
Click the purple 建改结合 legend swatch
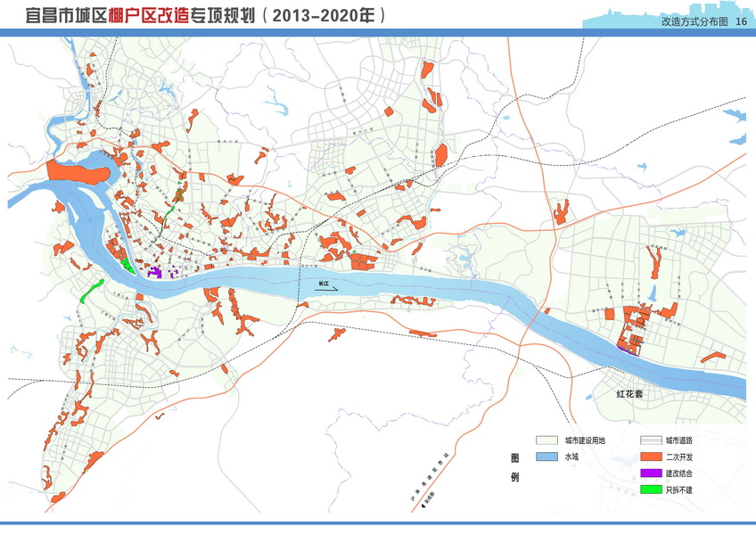coord(649,473)
